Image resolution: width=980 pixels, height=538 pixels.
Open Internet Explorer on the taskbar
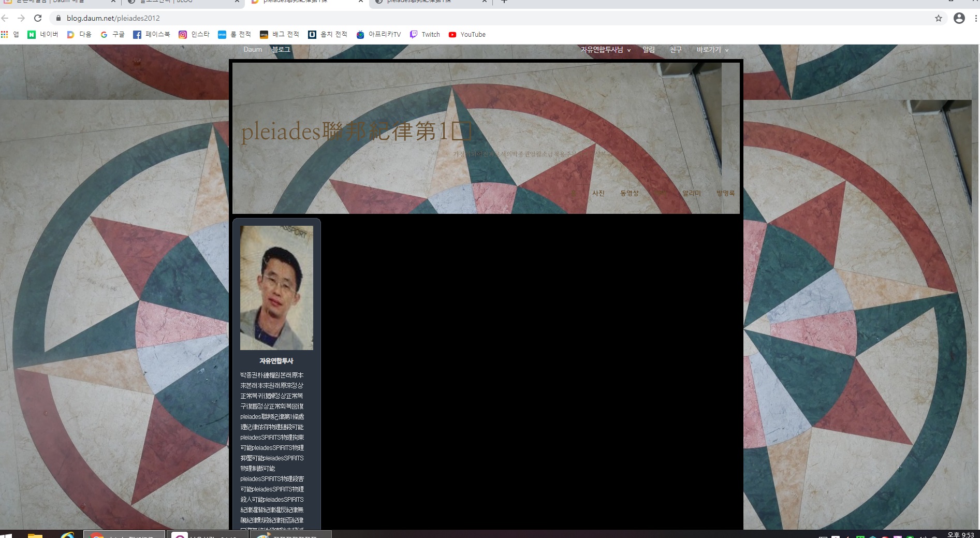point(67,535)
